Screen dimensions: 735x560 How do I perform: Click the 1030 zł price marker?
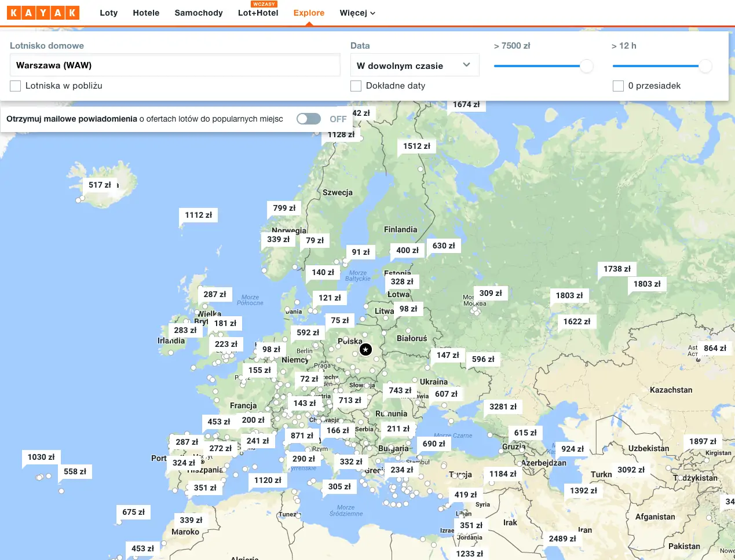(41, 457)
